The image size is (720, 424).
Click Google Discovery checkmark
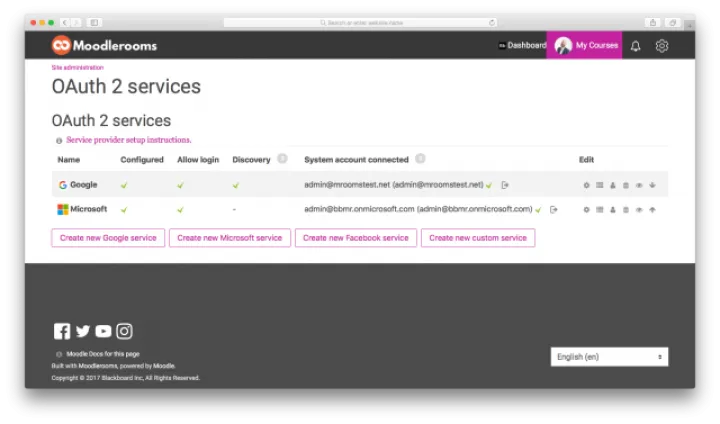click(x=236, y=185)
